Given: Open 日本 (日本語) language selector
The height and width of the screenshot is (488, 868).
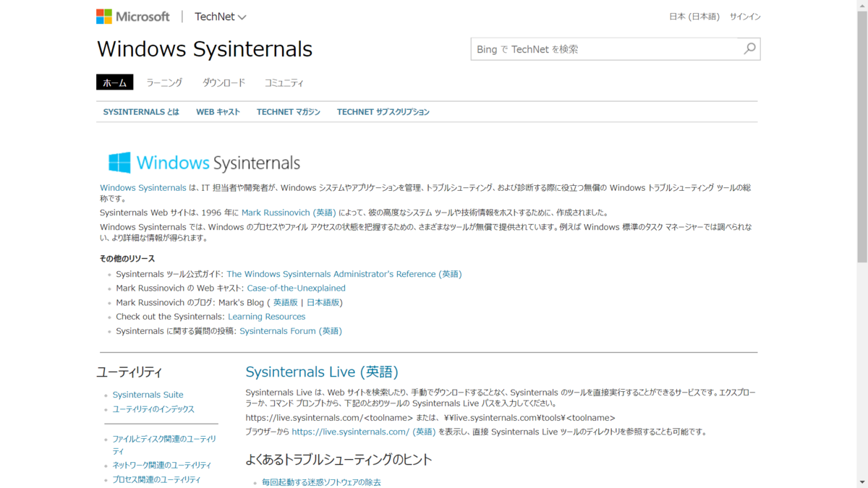Looking at the screenshot, I should [x=694, y=17].
